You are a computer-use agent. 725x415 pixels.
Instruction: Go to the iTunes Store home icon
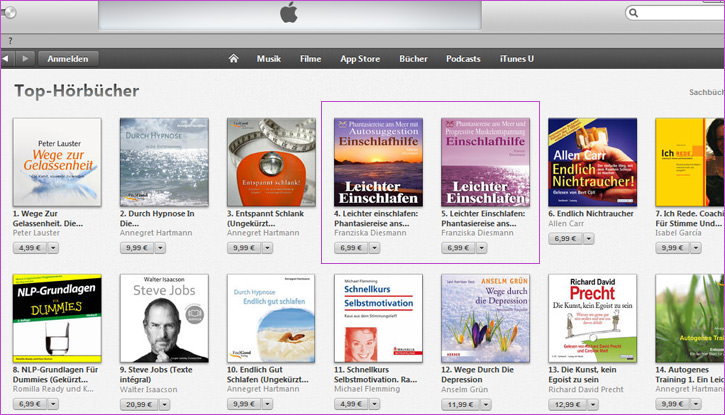click(233, 59)
